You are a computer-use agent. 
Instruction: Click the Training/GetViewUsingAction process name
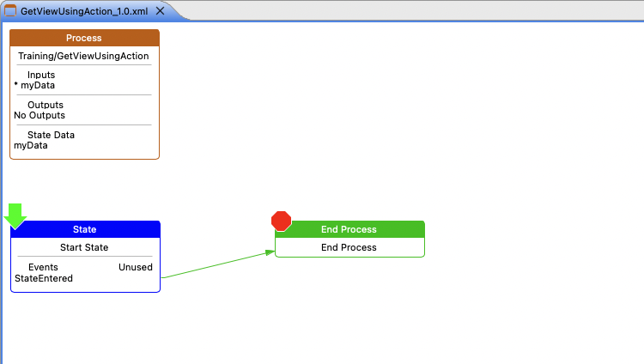click(84, 56)
